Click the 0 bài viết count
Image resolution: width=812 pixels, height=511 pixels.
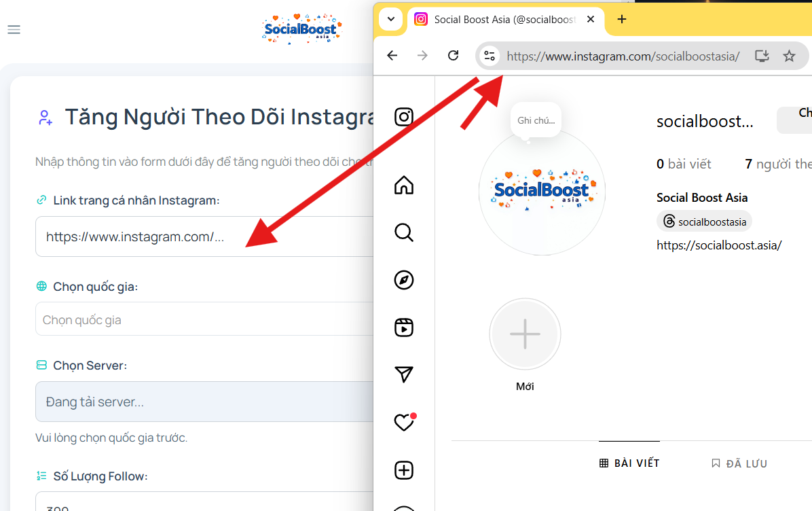(684, 164)
